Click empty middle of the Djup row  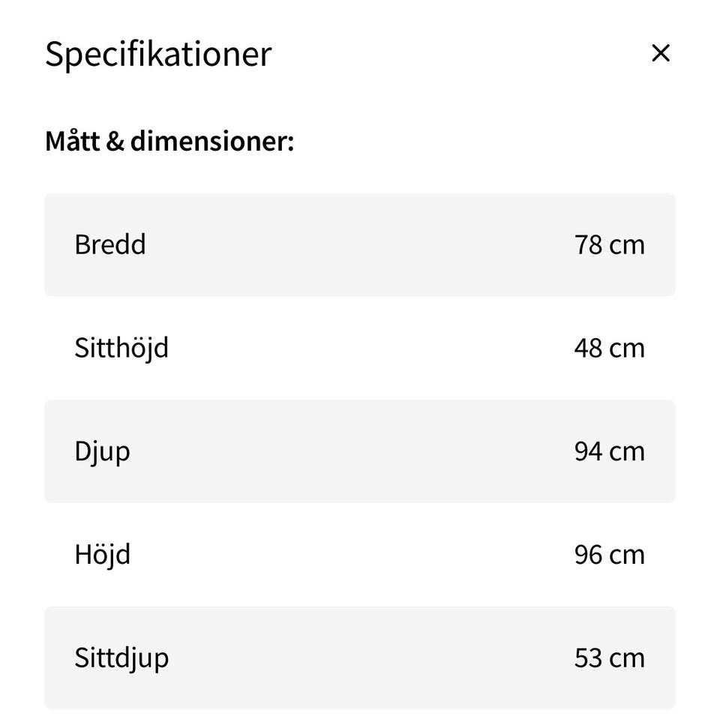tap(360, 451)
